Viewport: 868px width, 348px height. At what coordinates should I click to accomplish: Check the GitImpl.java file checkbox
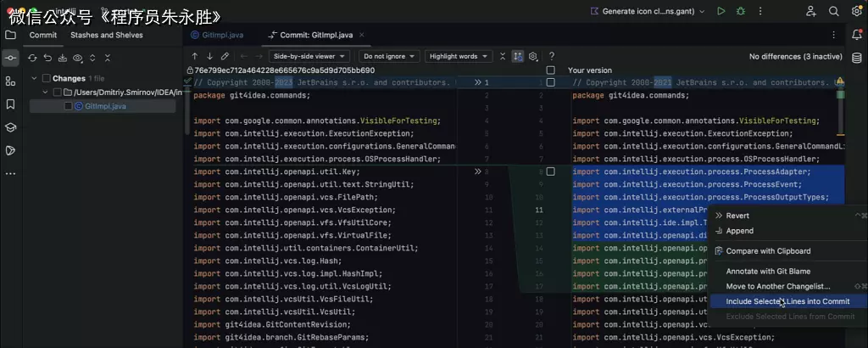[x=69, y=106]
